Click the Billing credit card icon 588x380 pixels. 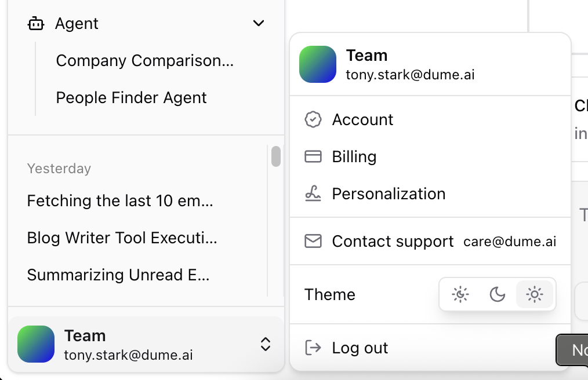(x=313, y=156)
